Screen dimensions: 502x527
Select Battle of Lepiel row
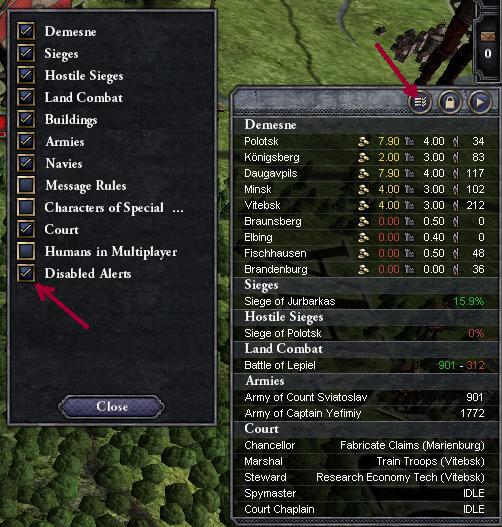[x=366, y=365]
